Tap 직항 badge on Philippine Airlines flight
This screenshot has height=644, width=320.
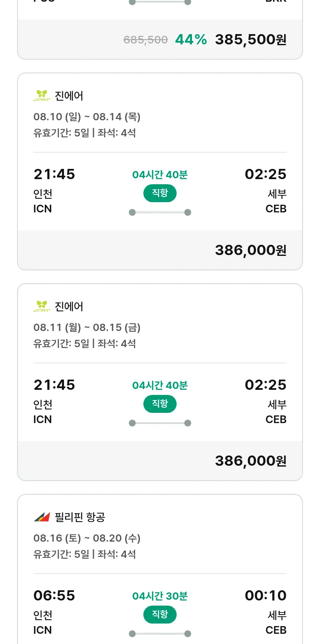coord(160,615)
